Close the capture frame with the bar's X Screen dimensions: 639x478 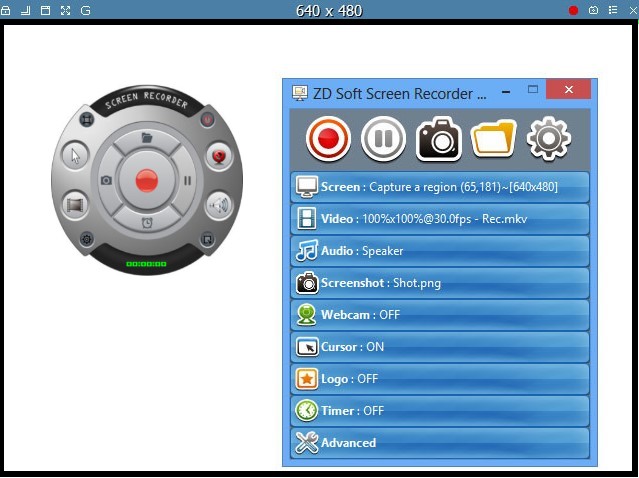pyautogui.click(x=633, y=11)
